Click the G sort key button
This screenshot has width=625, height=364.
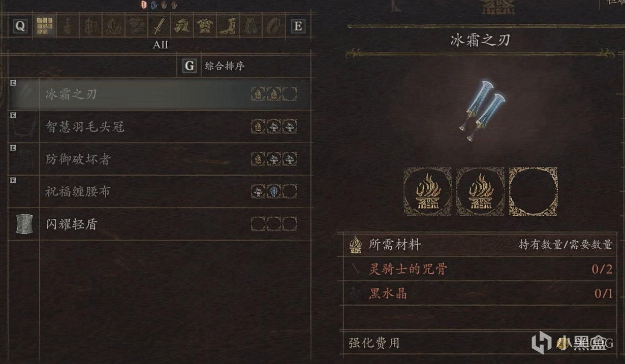pyautogui.click(x=190, y=66)
